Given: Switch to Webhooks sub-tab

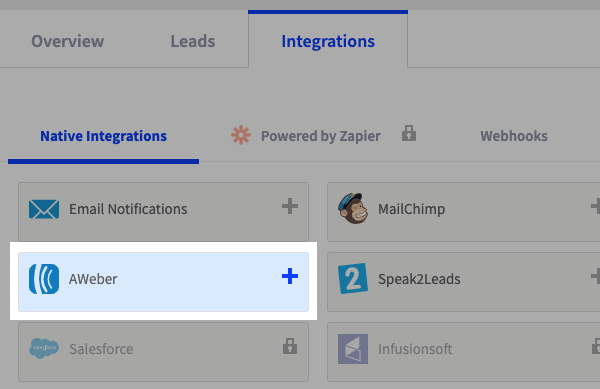Looking at the screenshot, I should tap(514, 136).
